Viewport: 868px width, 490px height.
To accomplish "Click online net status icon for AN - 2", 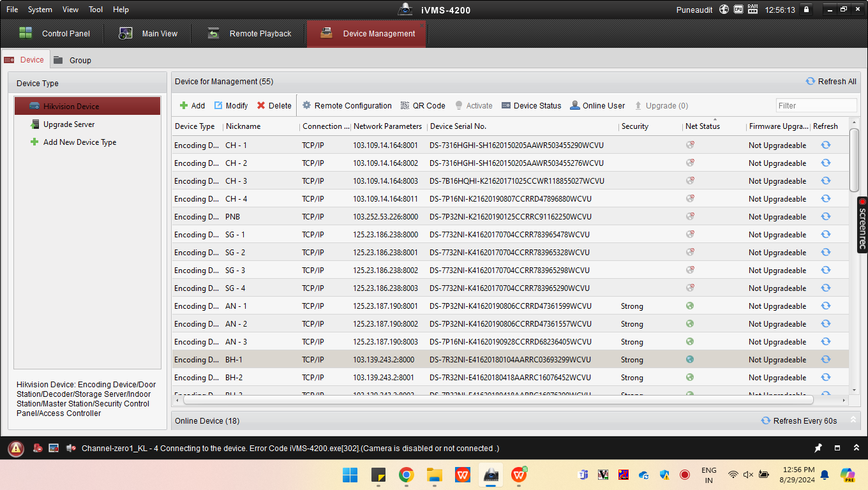I will 690,323.
